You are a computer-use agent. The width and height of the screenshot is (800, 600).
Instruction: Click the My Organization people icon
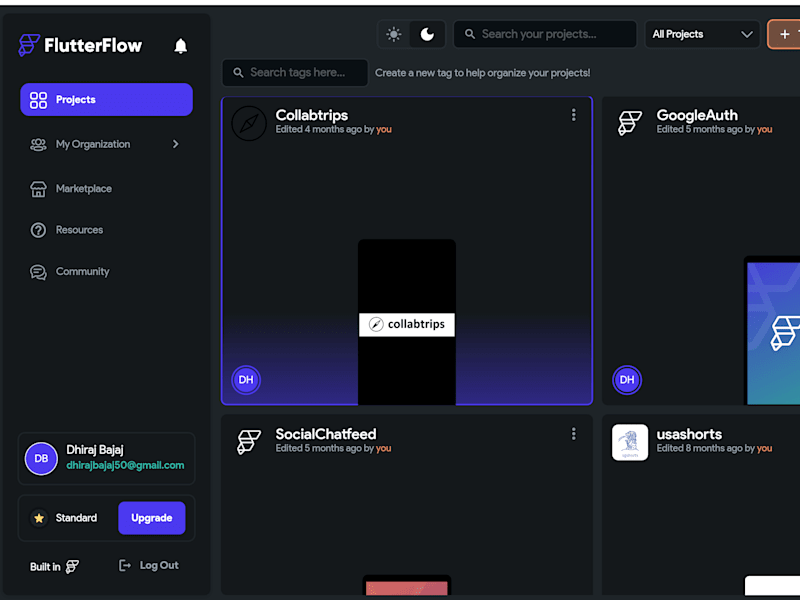pyautogui.click(x=38, y=145)
